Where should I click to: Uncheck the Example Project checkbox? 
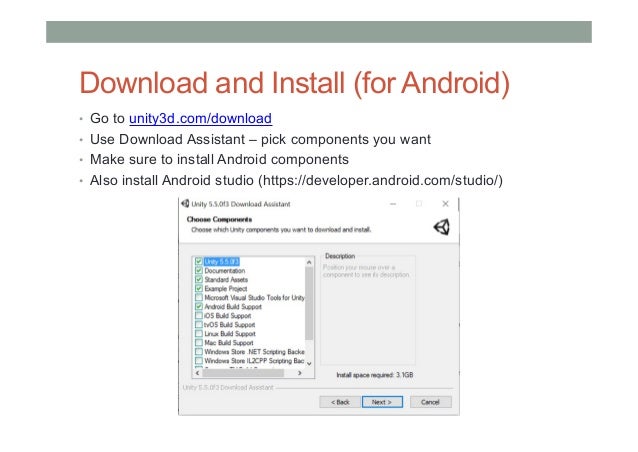pos(199,288)
